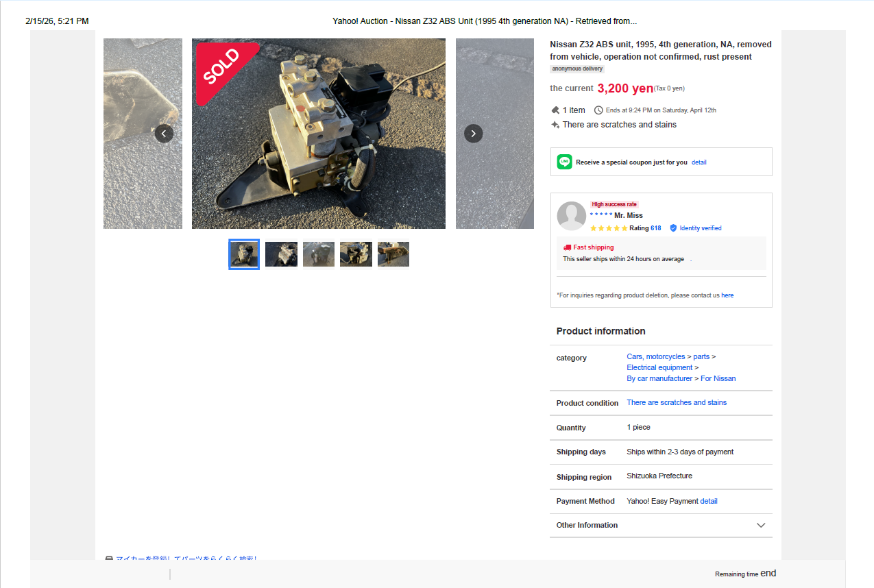View the third product thumbnail
Viewport: 874px width, 588px height.
(x=319, y=254)
